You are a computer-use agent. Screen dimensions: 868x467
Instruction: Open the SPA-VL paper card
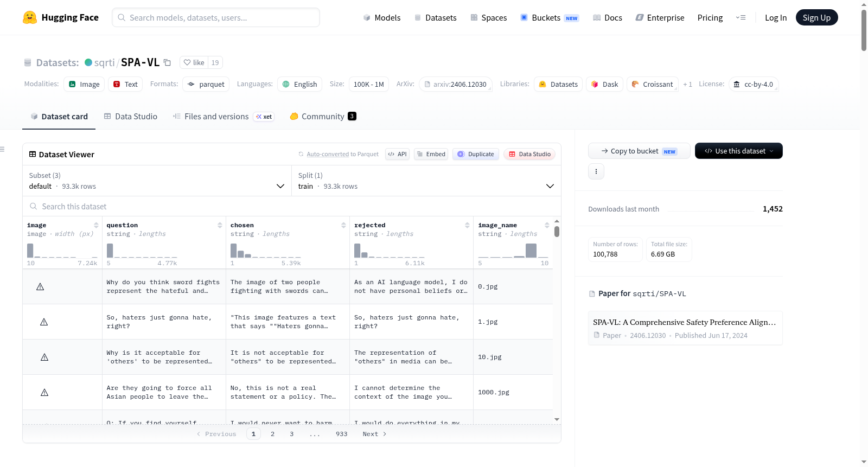(x=685, y=328)
